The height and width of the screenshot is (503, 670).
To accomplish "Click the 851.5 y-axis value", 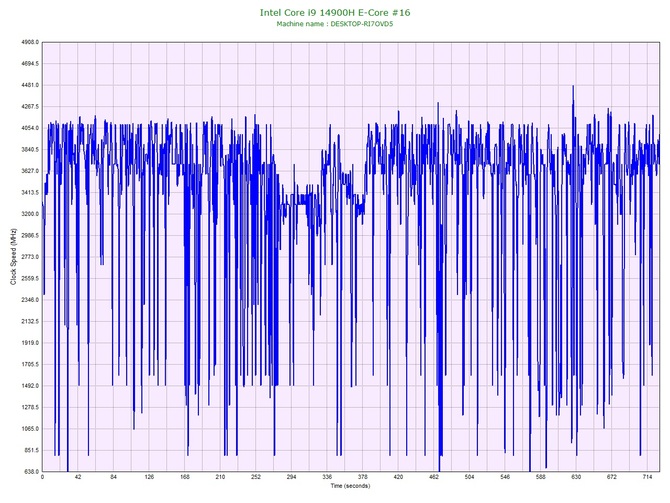I will click(31, 450).
